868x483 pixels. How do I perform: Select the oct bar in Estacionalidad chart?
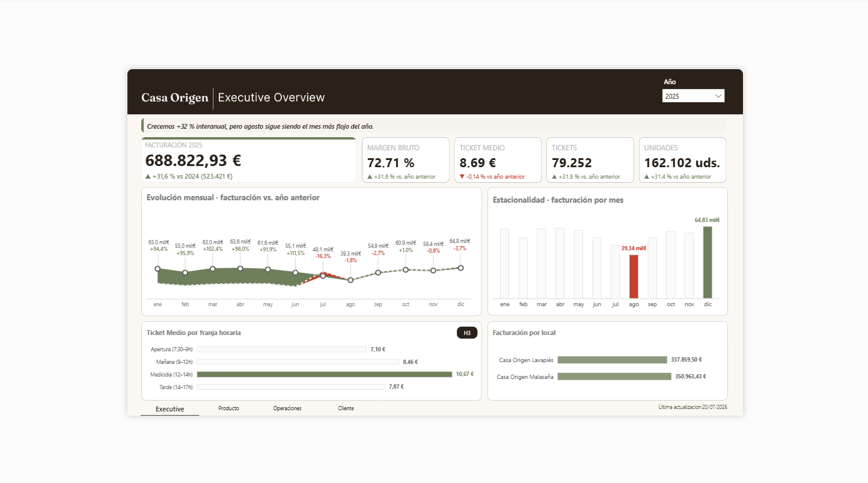671,265
